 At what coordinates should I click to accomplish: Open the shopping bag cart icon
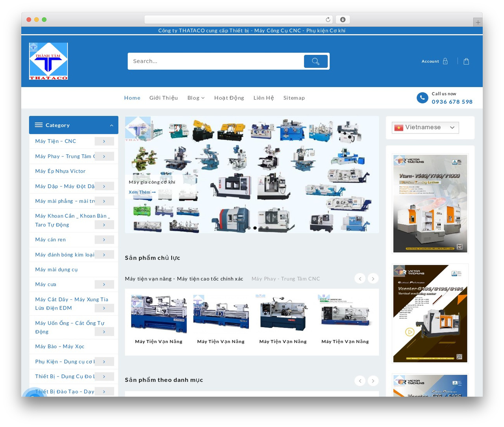point(466,61)
